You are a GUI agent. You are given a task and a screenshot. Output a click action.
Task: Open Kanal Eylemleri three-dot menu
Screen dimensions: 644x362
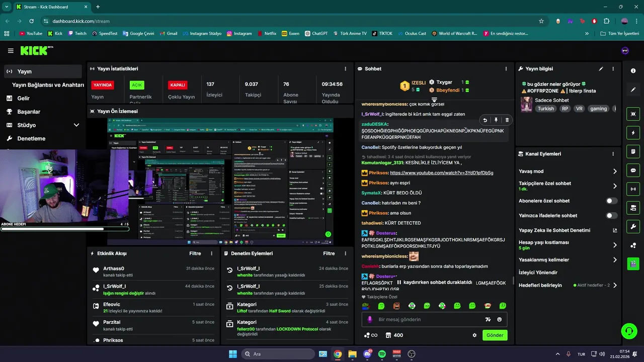613,154
